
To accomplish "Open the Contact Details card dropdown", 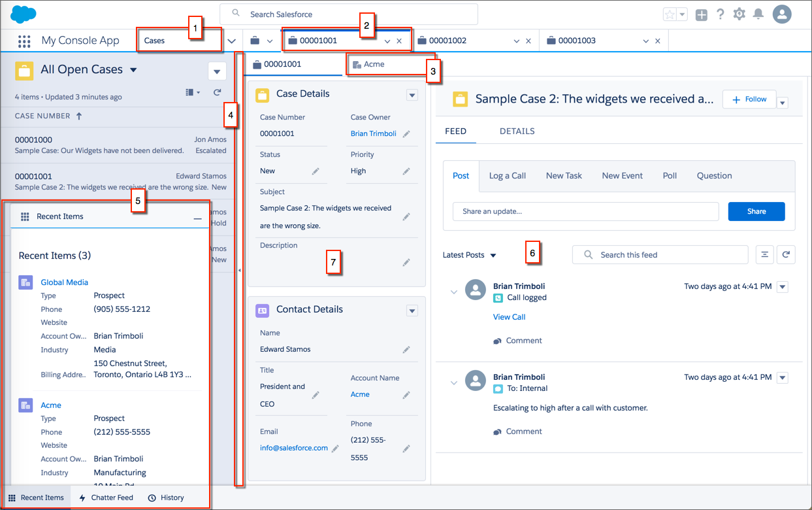I will [x=412, y=311].
